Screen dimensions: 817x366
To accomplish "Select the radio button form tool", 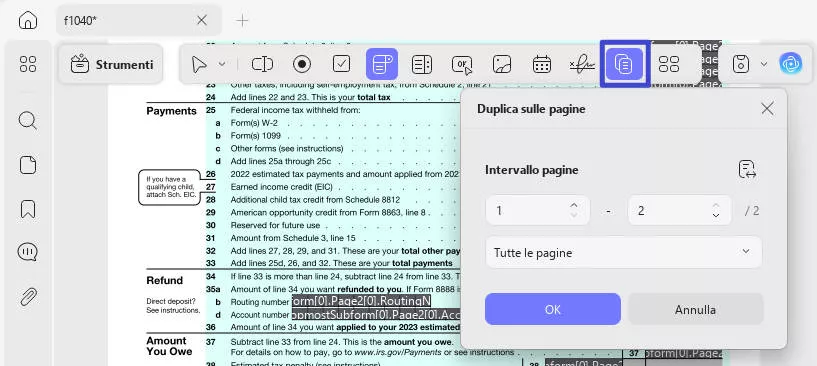I will click(x=302, y=64).
